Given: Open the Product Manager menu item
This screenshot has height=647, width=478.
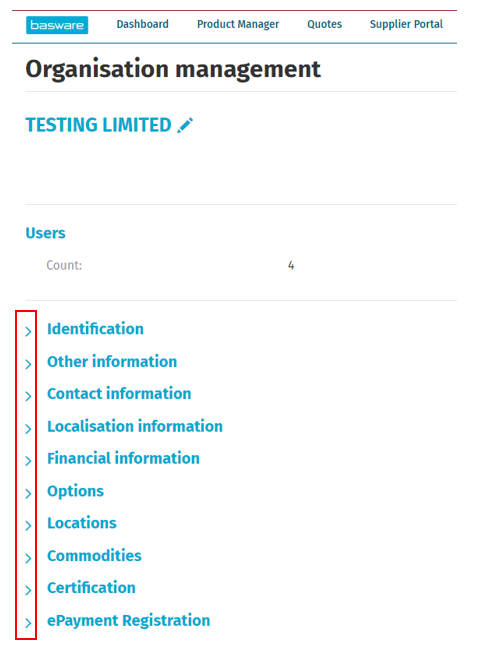Looking at the screenshot, I should [x=238, y=24].
